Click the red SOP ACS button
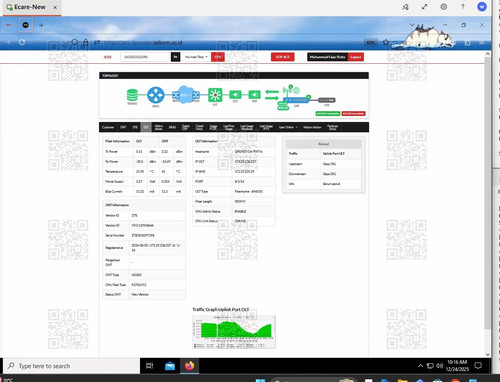Viewport: 500px width, 382px height. coord(283,57)
